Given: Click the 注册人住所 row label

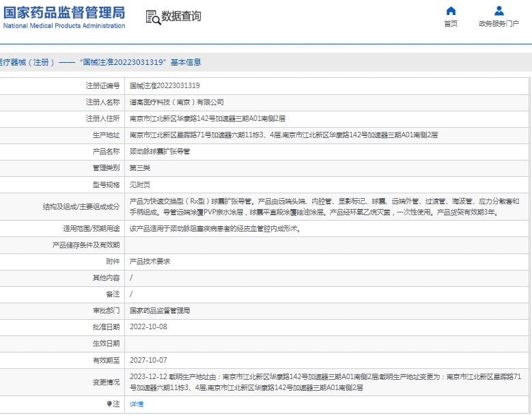Looking at the screenshot, I should 102,118.
